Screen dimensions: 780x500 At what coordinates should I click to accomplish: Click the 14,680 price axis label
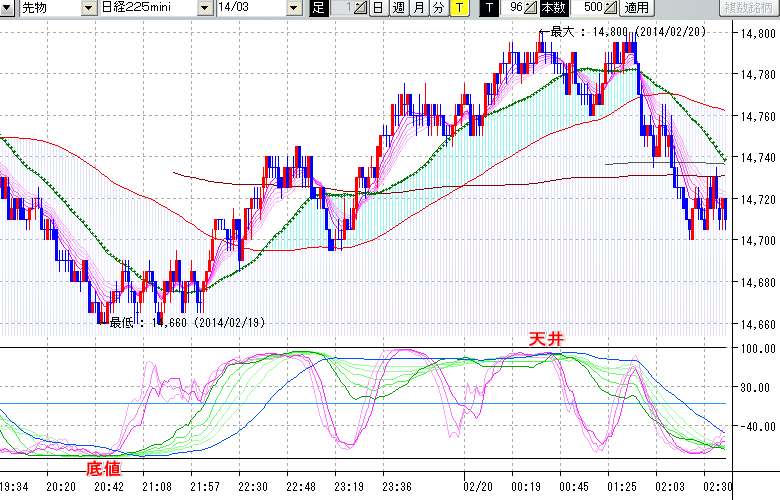(x=758, y=283)
